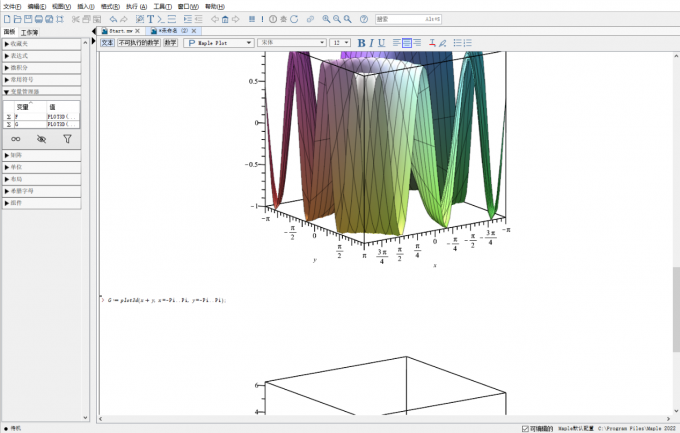Collapse the 变量管理器 palette
Viewport: 680px width, 433px height.
40,91
